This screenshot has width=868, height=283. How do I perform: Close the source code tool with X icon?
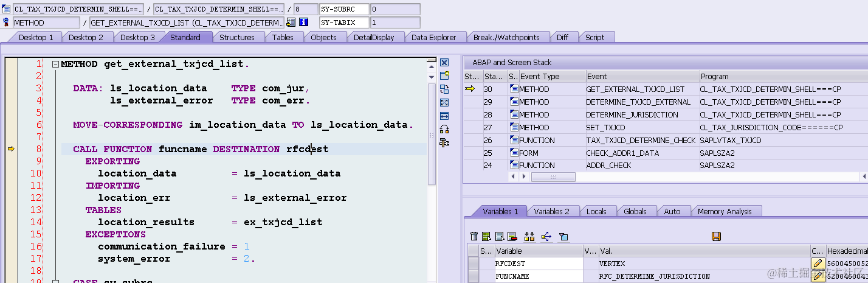(444, 63)
